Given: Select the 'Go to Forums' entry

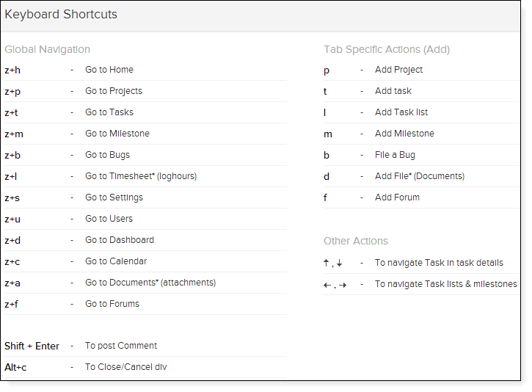Looking at the screenshot, I should click(x=112, y=304).
